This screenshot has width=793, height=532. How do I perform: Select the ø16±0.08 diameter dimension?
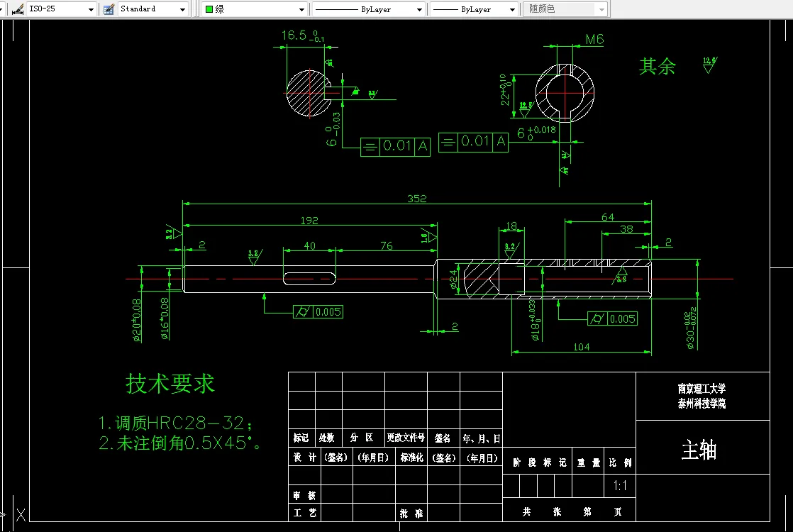[165, 318]
